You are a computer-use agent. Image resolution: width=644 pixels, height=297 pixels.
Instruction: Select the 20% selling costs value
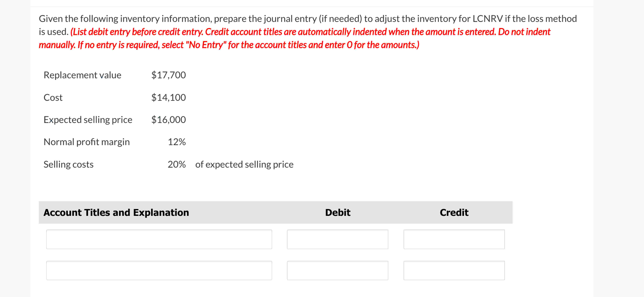click(x=177, y=164)
